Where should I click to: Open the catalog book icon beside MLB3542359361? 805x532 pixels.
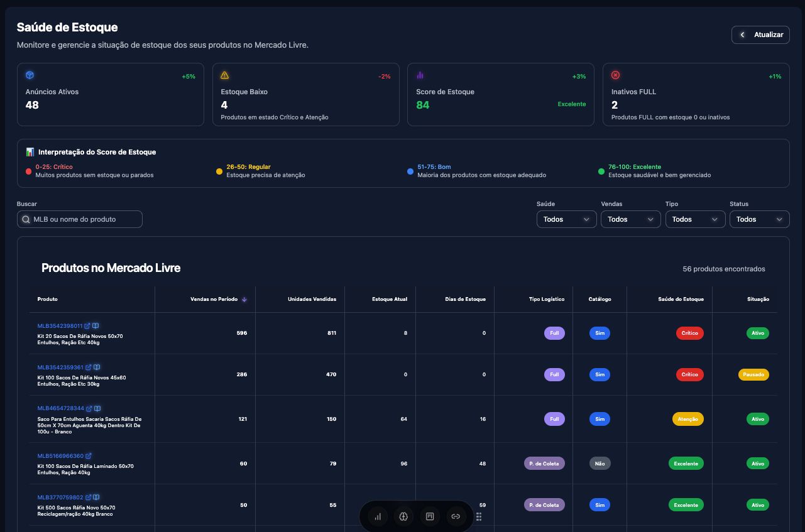(x=97, y=367)
